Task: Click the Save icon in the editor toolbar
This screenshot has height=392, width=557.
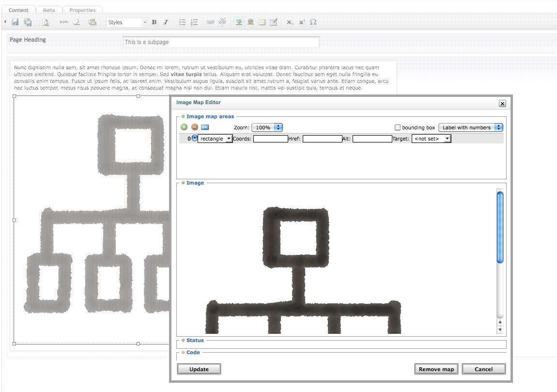Action: tap(15, 22)
